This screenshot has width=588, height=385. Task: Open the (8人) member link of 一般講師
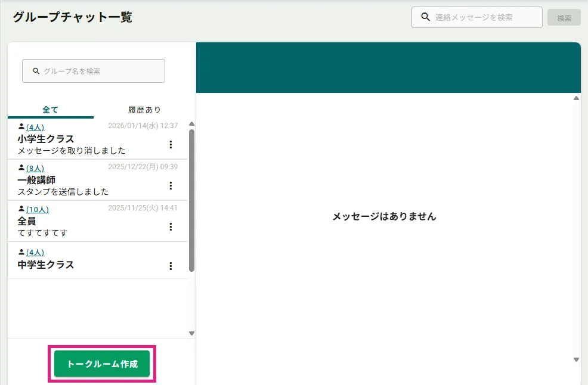pyautogui.click(x=35, y=168)
